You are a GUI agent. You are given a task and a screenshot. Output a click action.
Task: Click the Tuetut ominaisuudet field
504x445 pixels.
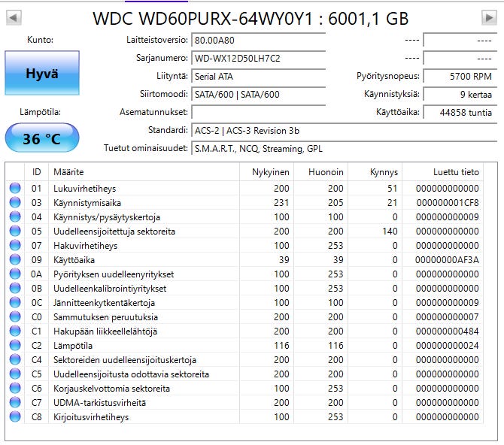pos(345,148)
